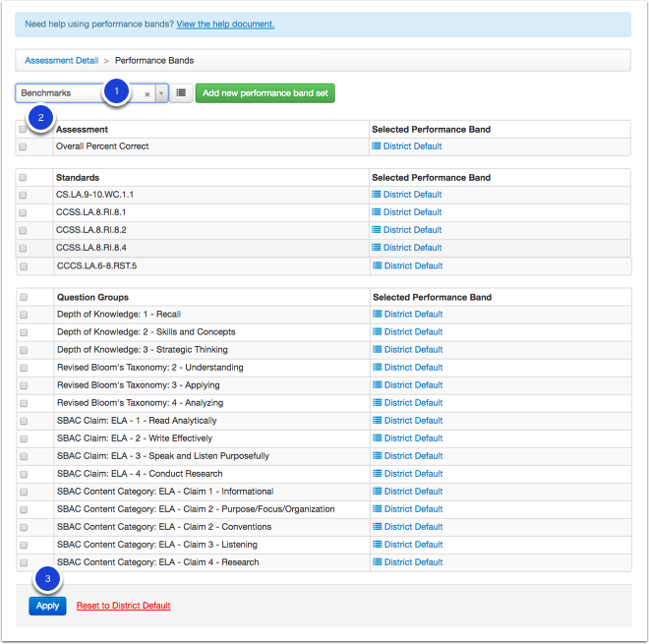Open District Default for Overall Percent Correct

(x=413, y=146)
